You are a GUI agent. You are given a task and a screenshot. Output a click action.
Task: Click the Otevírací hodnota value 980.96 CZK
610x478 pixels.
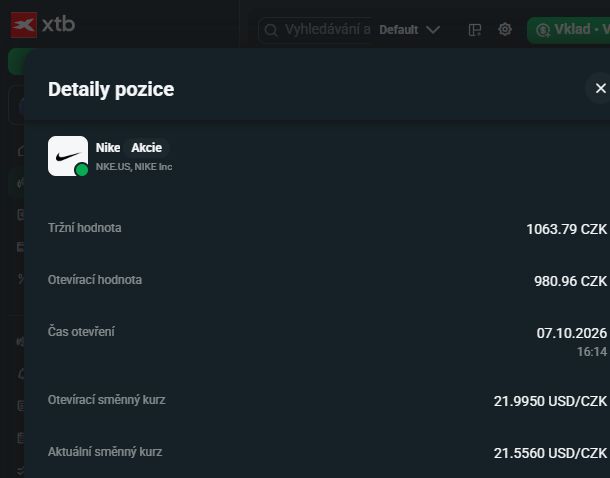[570, 281]
